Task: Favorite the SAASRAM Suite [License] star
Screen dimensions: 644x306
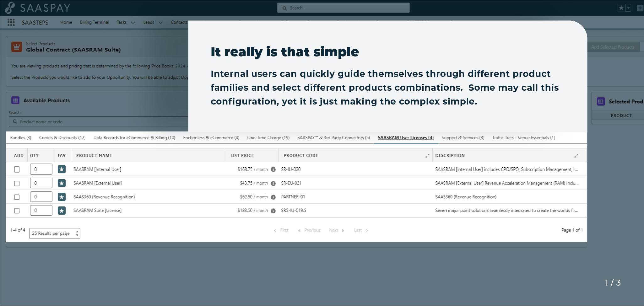Action: (x=62, y=211)
